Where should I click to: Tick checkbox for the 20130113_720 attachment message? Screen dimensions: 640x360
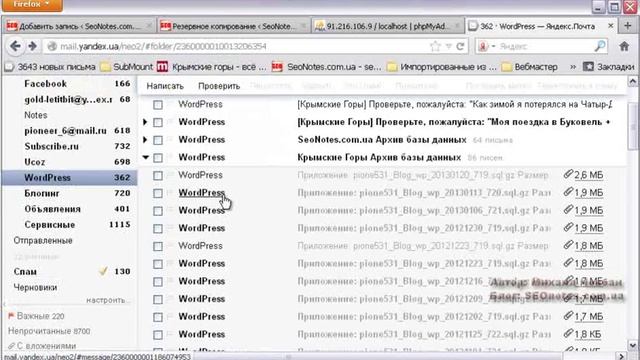pyautogui.click(x=158, y=193)
